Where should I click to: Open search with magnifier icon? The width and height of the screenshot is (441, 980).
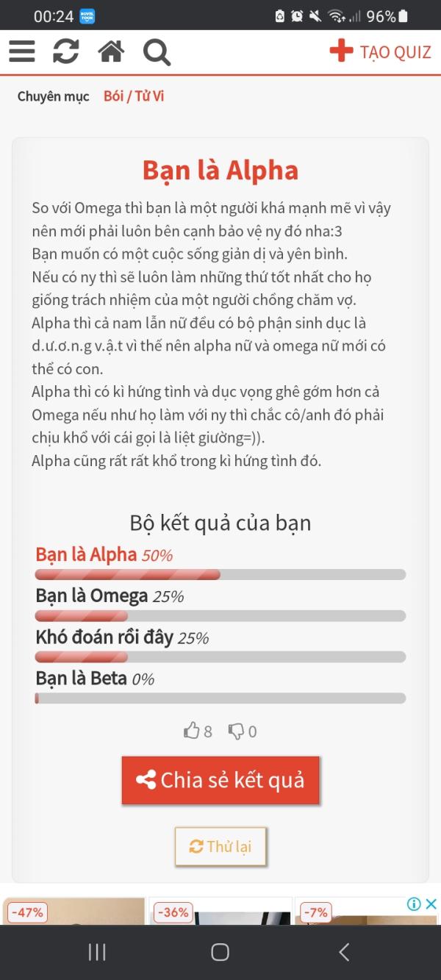pos(157,52)
